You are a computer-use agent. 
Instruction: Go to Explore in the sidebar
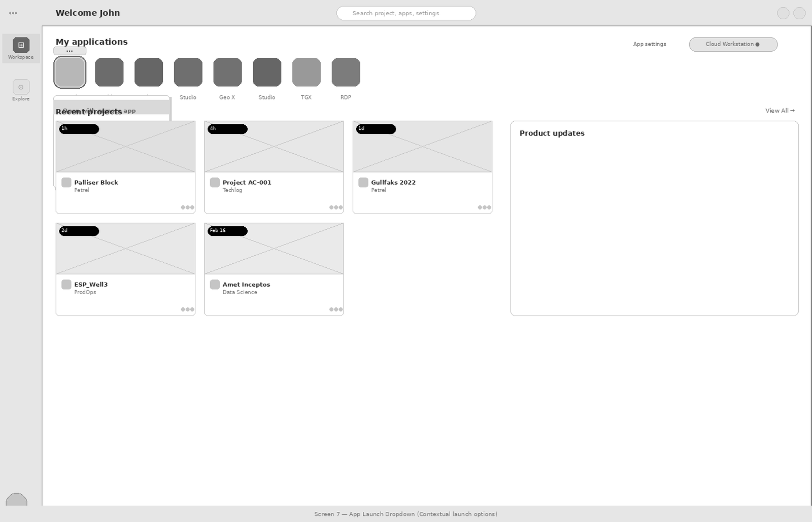coord(21,87)
